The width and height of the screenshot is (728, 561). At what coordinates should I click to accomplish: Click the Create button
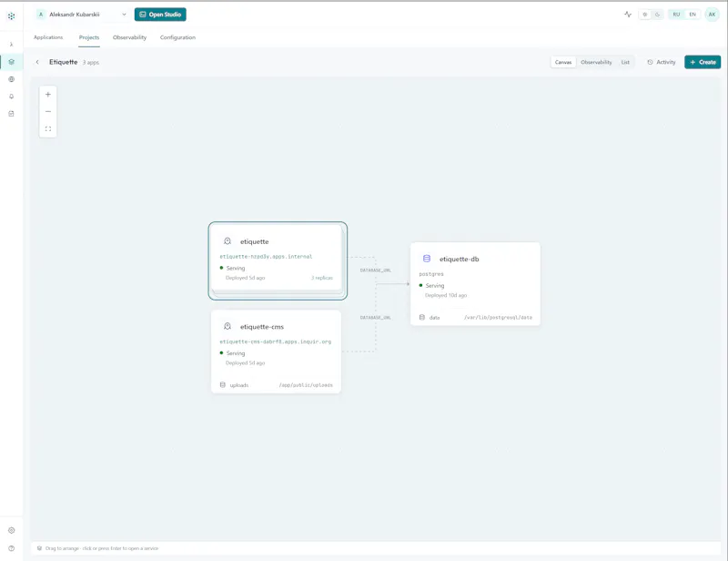703,62
